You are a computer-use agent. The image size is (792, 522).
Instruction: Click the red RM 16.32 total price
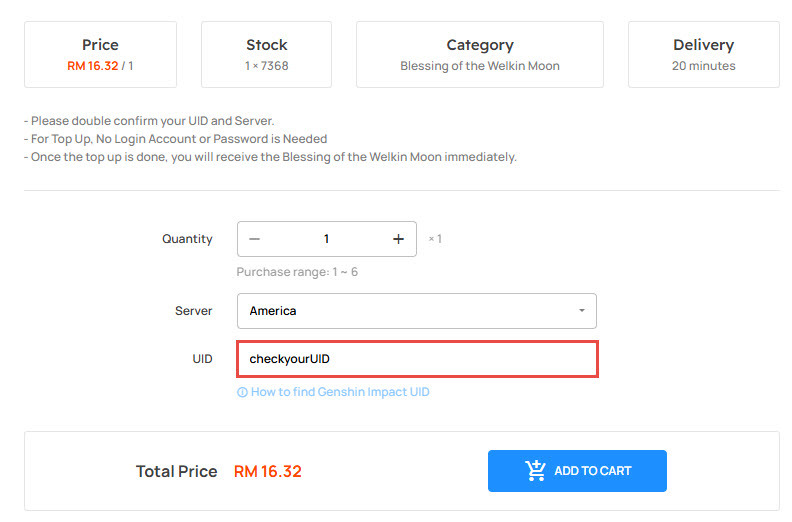[268, 471]
